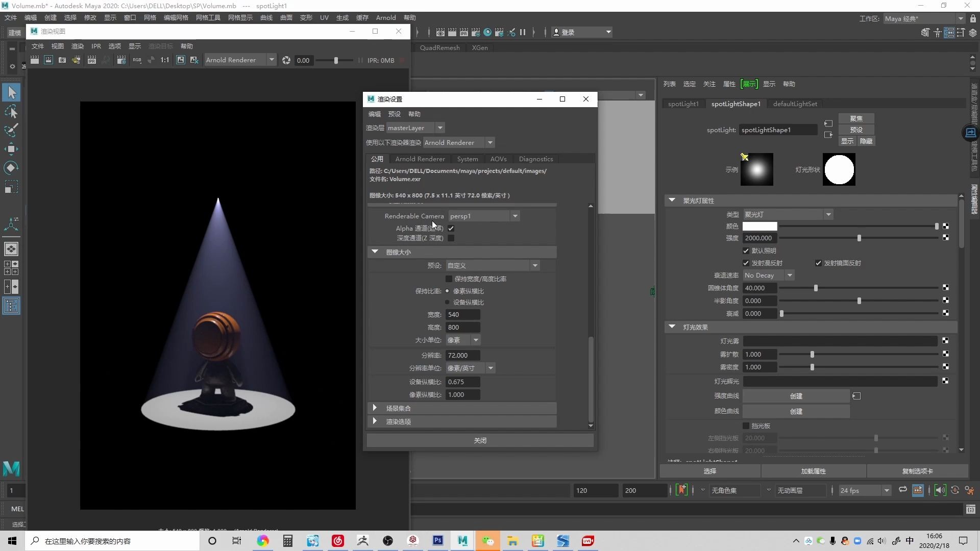Toggle Alpha 通道 checkbox in render settings

click(451, 228)
